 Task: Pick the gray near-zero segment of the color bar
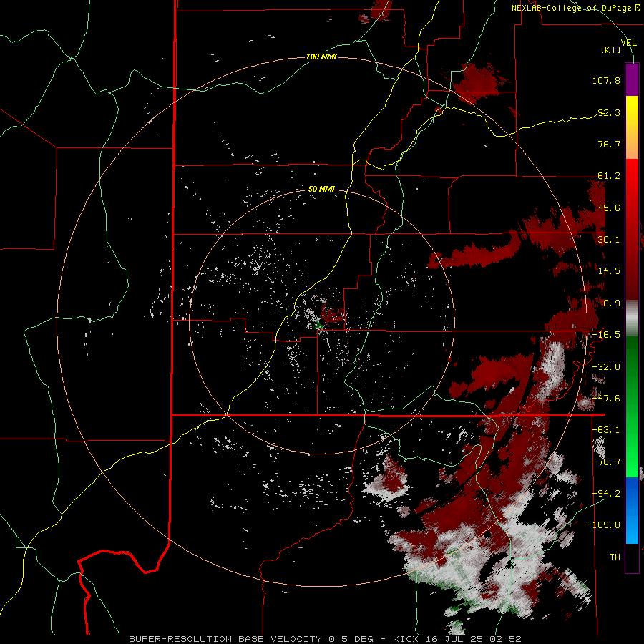(632, 318)
